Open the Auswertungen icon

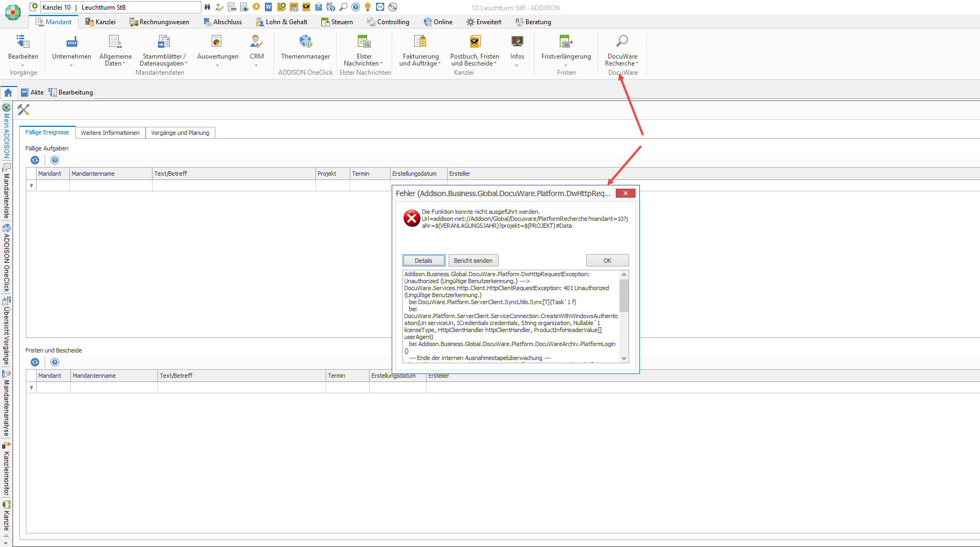click(217, 41)
